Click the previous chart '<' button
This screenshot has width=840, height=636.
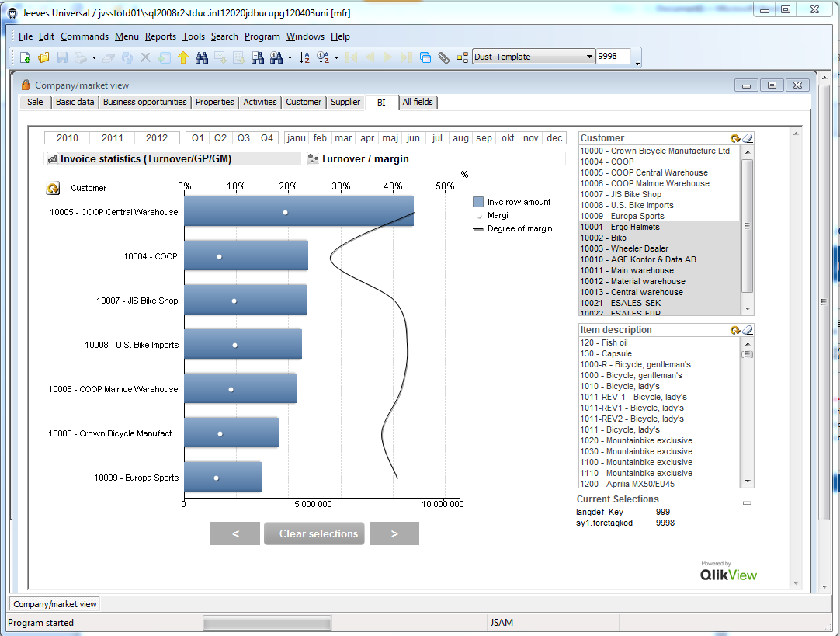[235, 533]
